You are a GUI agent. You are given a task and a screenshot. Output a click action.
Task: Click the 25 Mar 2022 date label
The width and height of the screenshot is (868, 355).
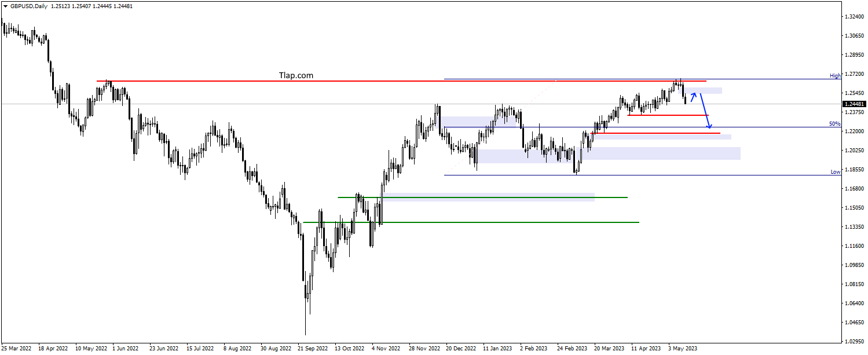click(x=17, y=349)
